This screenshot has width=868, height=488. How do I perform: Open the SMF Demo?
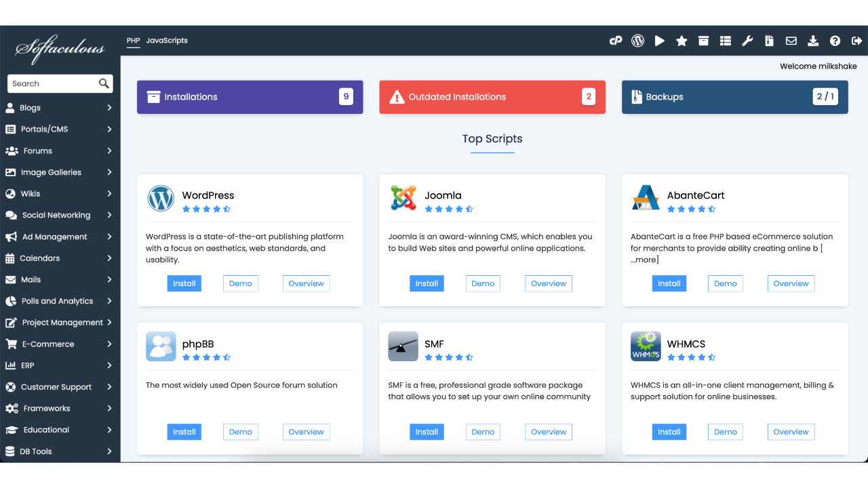[x=483, y=432]
